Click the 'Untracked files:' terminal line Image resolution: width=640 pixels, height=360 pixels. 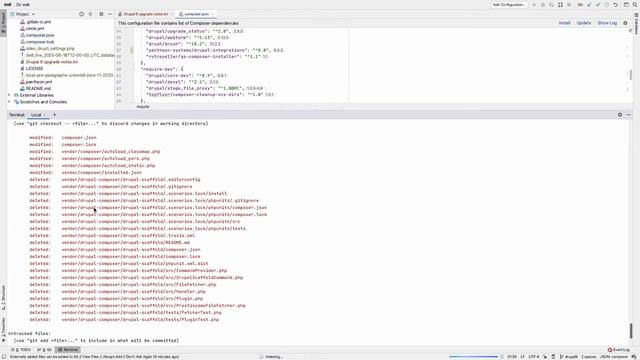(x=29, y=333)
